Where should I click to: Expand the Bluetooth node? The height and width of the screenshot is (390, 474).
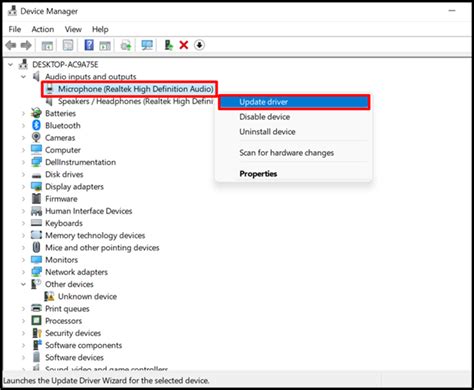23,126
